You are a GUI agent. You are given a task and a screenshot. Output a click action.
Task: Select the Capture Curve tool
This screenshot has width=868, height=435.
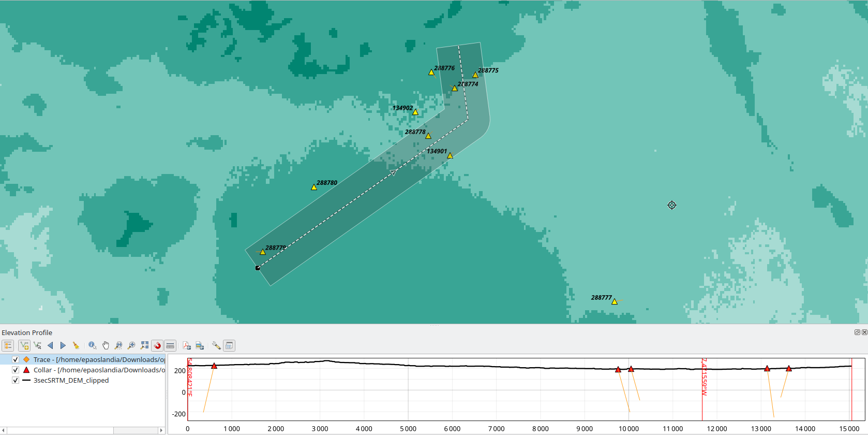click(24, 345)
